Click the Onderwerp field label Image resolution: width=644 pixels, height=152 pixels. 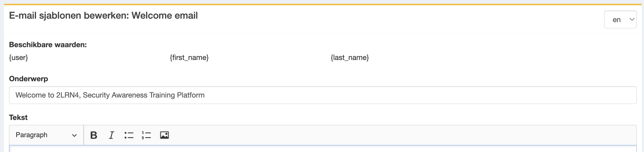tap(28, 79)
